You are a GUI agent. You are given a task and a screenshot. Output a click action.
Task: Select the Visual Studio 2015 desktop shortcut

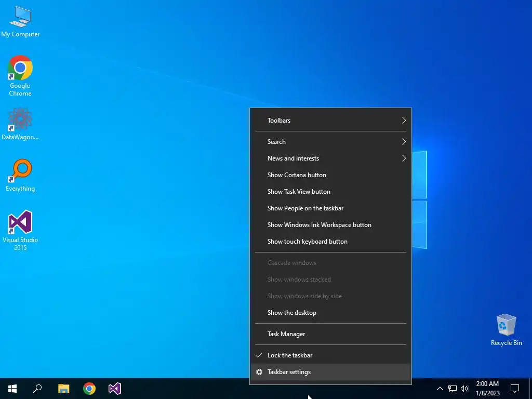(20, 230)
